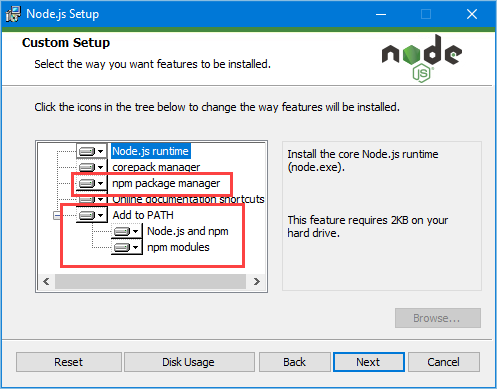This screenshot has height=389, width=497.
Task: Open the Node.js runtime feature install dropdown
Action: [91, 151]
